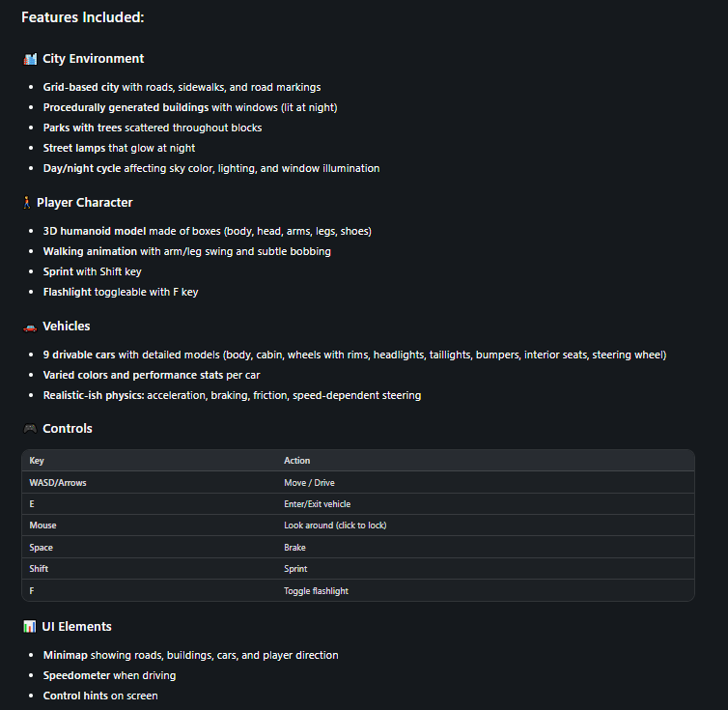Click the Key column header
This screenshot has width=728, height=710.
(x=37, y=461)
